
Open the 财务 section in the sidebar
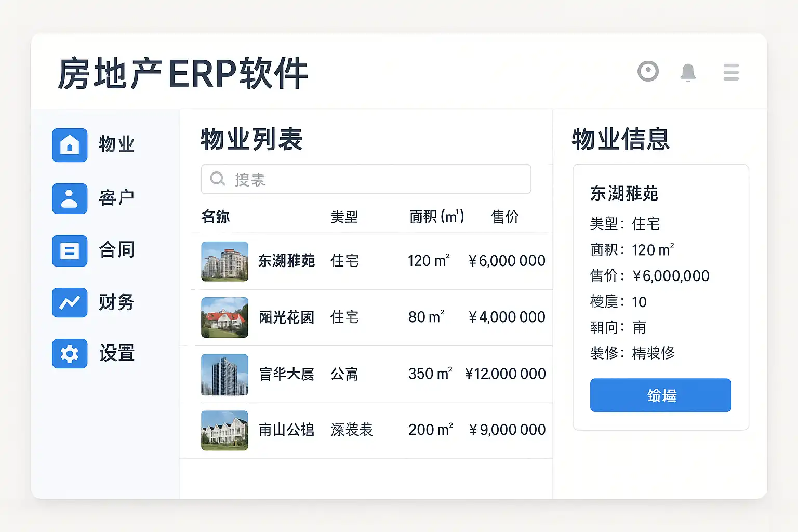[117, 302]
